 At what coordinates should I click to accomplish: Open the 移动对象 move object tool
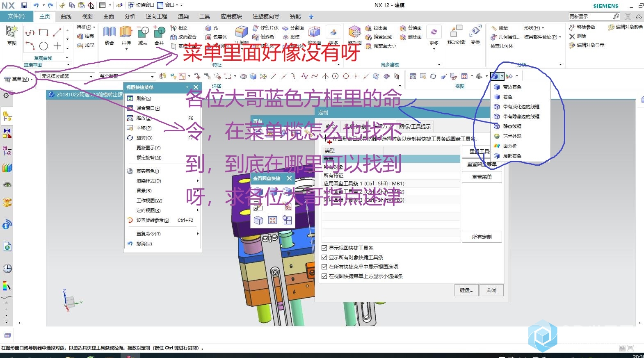(456, 35)
